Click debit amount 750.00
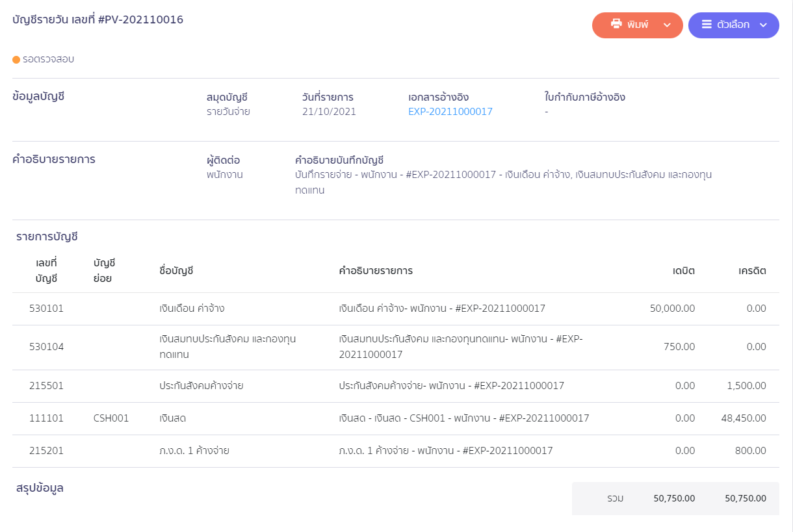793x532 pixels. pyautogui.click(x=679, y=347)
